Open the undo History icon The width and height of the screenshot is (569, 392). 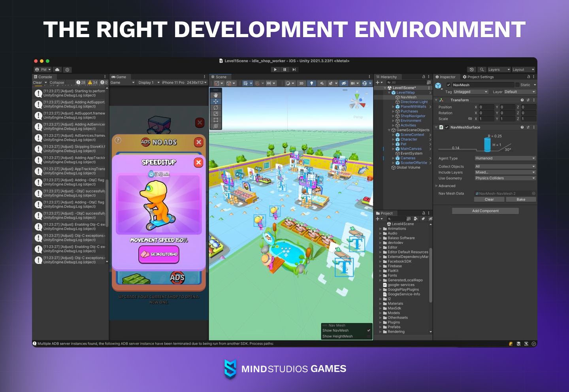(x=471, y=70)
